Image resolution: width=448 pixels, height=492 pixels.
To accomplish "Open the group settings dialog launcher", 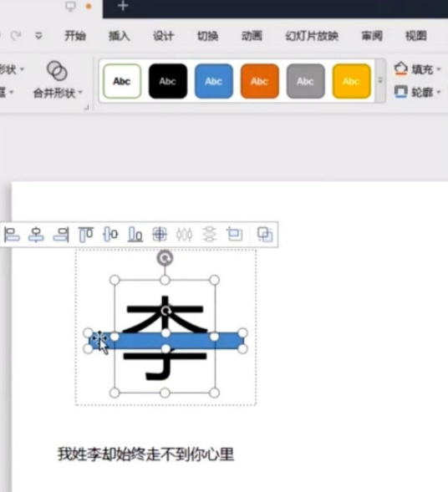I will click(86, 107).
